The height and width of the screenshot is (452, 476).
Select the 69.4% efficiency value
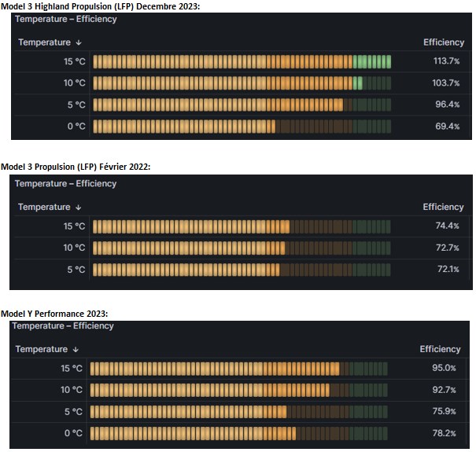tap(447, 127)
